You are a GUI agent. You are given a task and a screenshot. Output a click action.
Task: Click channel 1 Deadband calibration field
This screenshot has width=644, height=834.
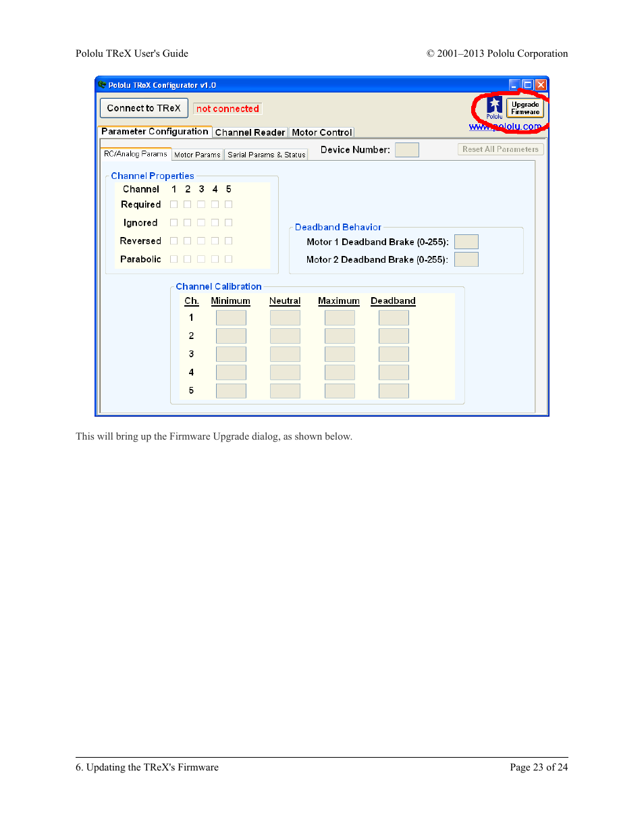(x=394, y=317)
